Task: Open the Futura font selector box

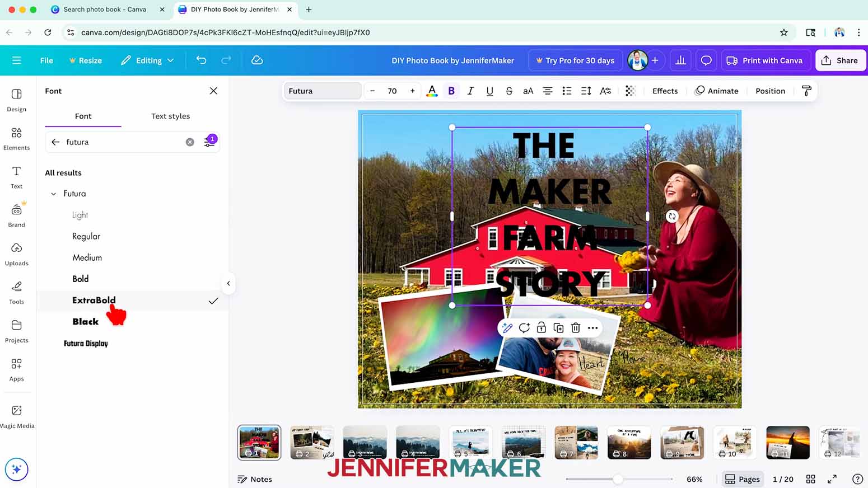Action: pyautogui.click(x=323, y=91)
